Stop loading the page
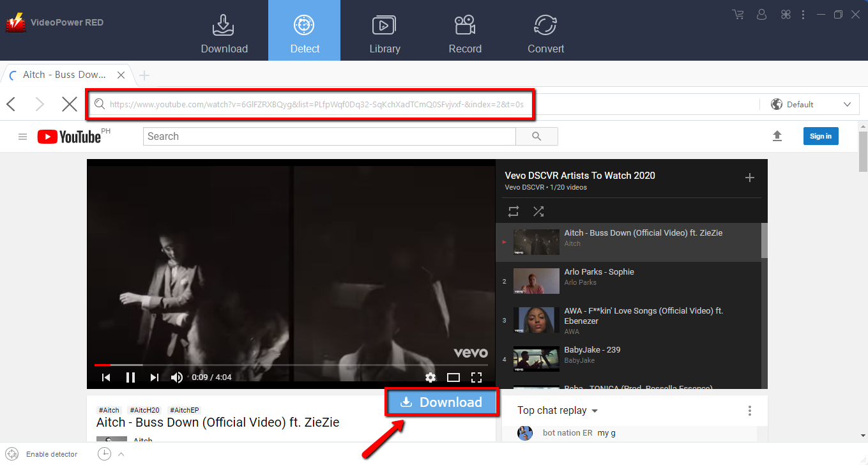Image resolution: width=868 pixels, height=465 pixels. tap(70, 104)
